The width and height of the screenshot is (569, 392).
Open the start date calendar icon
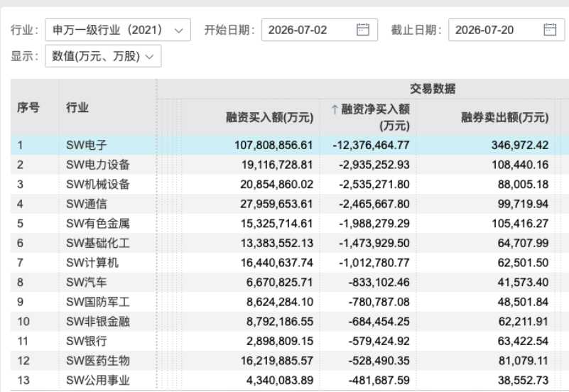coord(363,29)
